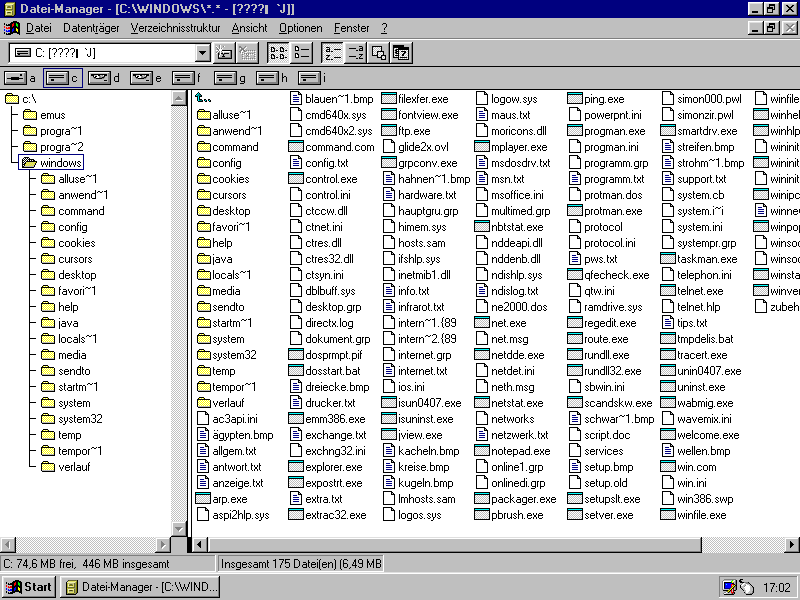Click file list scroll left arrow
This screenshot has height=600, width=800.
pos(199,545)
